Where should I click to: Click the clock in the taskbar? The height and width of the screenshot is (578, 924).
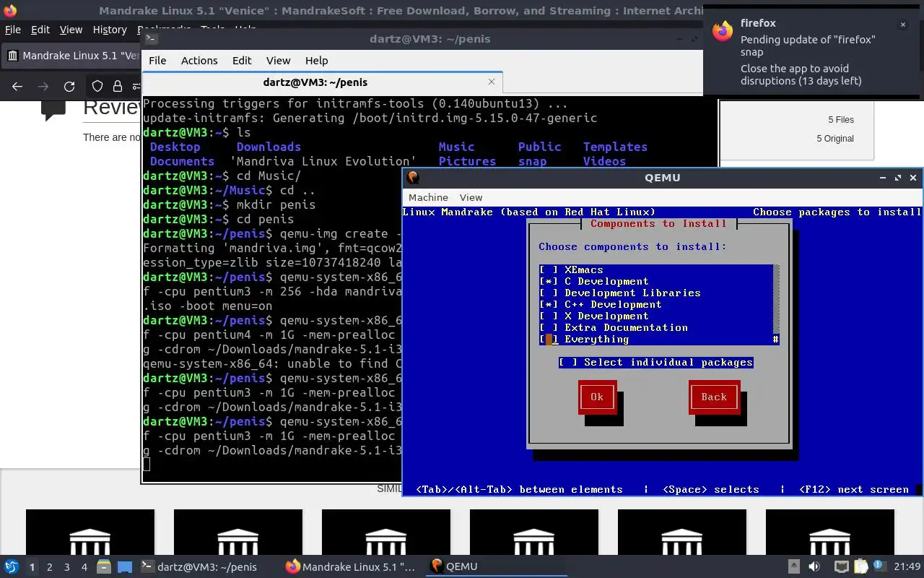(908, 566)
